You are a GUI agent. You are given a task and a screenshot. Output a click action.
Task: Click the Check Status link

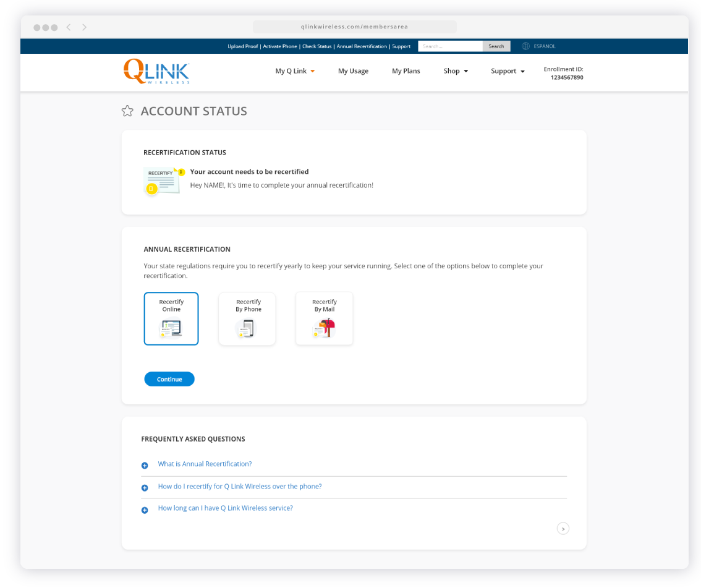pyautogui.click(x=317, y=46)
